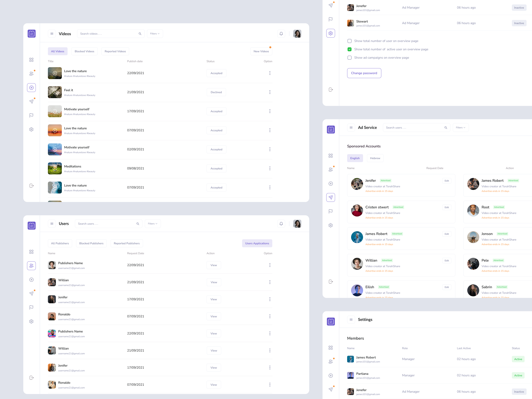
Task: Disable 'Show total number of active user' option
Action: (x=349, y=49)
